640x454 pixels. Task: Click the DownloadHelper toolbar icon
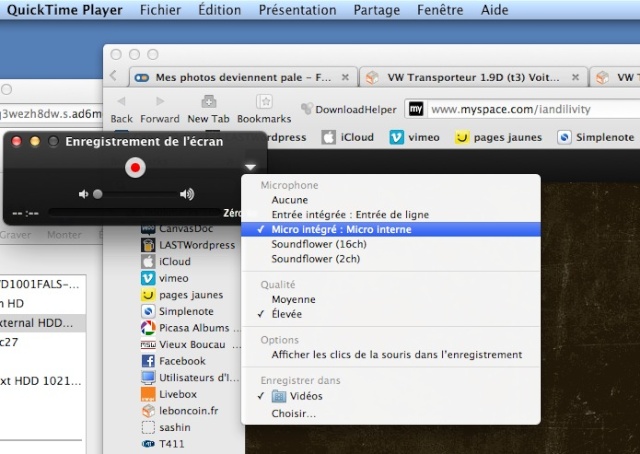(307, 109)
